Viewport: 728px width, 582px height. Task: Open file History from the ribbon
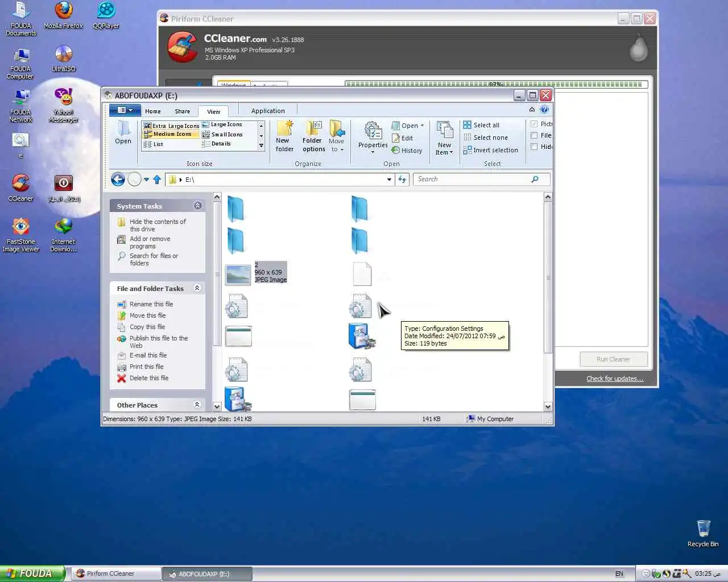(x=407, y=151)
